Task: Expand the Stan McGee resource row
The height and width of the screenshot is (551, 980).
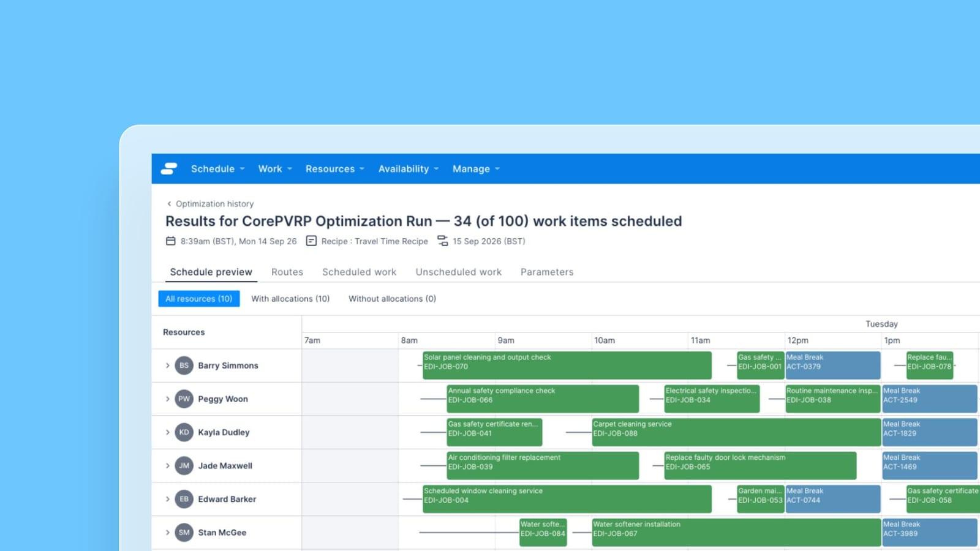Action: click(x=167, y=532)
